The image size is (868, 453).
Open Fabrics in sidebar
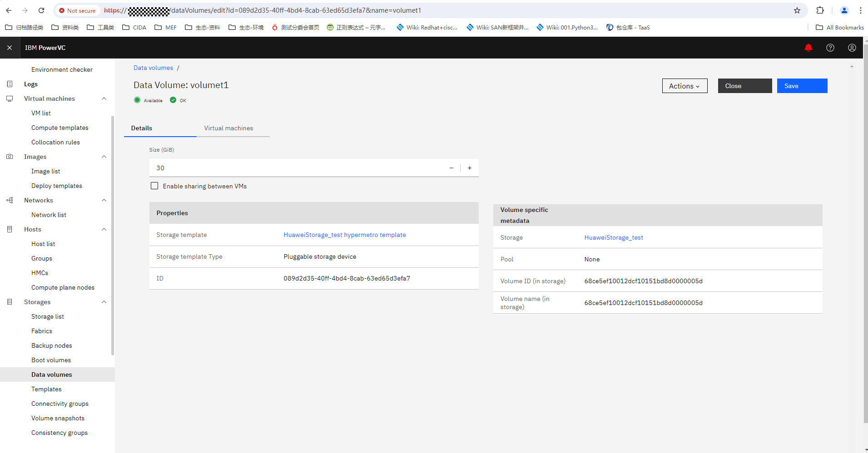click(x=42, y=331)
